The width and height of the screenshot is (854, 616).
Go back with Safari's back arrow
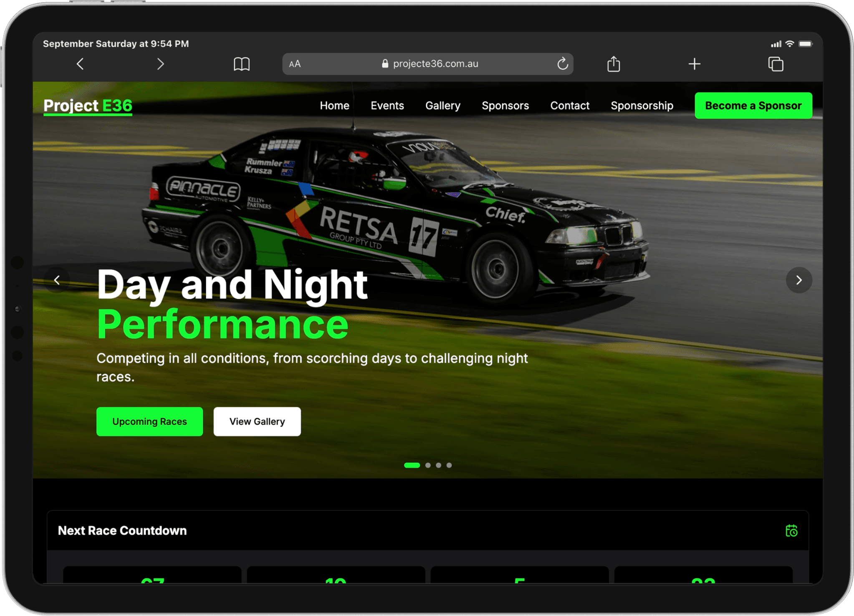click(x=80, y=64)
